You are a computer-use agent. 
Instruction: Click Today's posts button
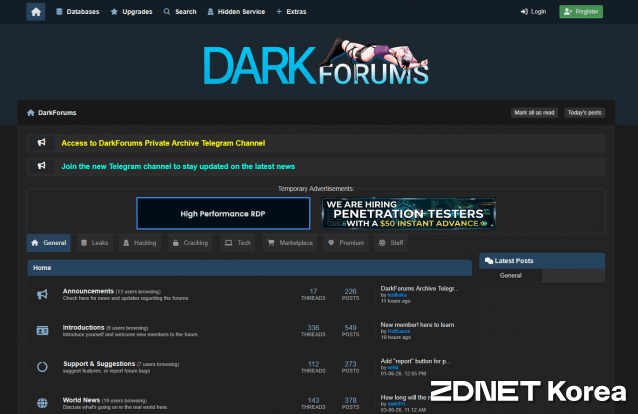point(584,113)
